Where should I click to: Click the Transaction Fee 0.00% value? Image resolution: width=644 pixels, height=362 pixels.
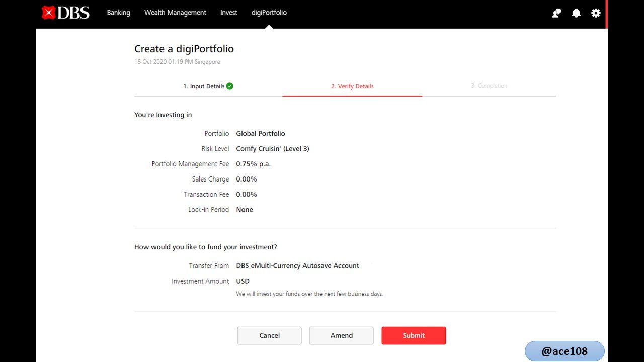[247, 194]
